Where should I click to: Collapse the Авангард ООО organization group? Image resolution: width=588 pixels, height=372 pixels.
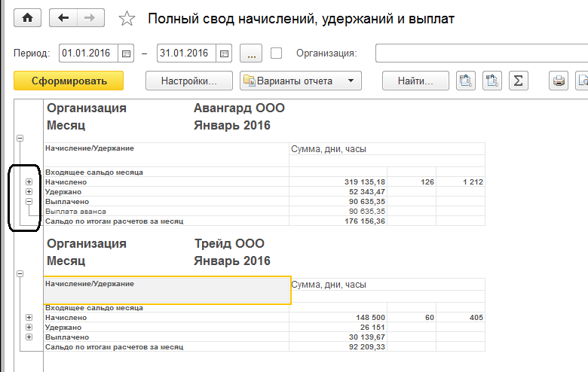(20, 139)
